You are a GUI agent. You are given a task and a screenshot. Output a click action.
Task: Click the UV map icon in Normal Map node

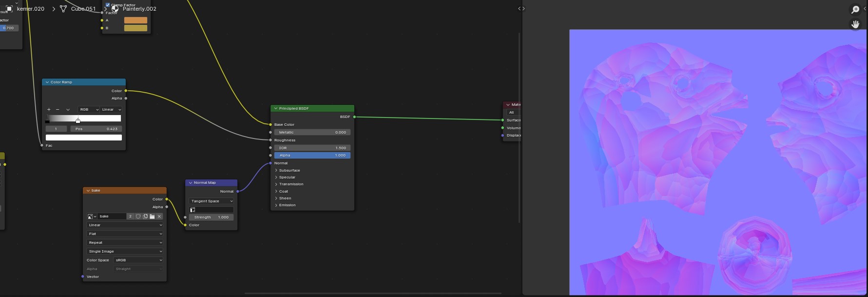coord(193,210)
